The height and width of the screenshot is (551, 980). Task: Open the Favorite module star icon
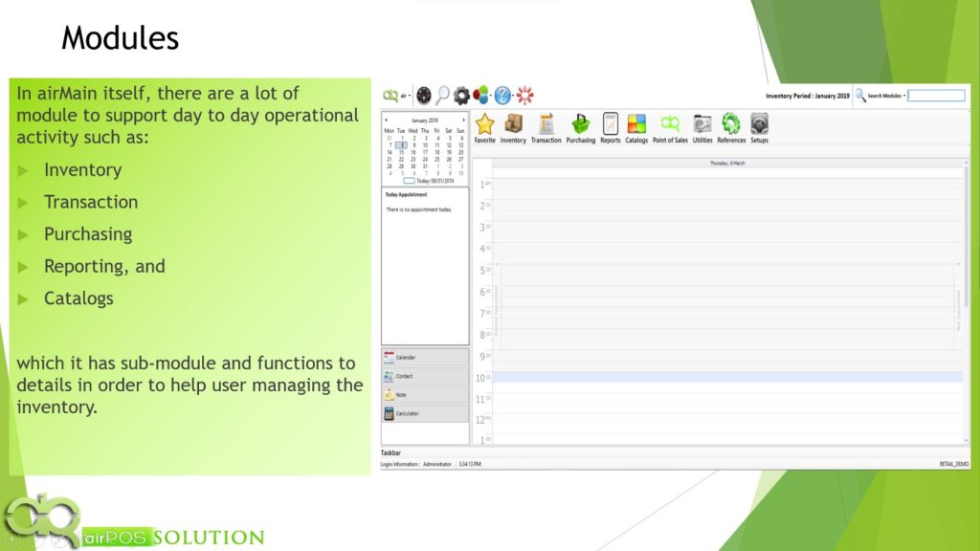click(484, 124)
